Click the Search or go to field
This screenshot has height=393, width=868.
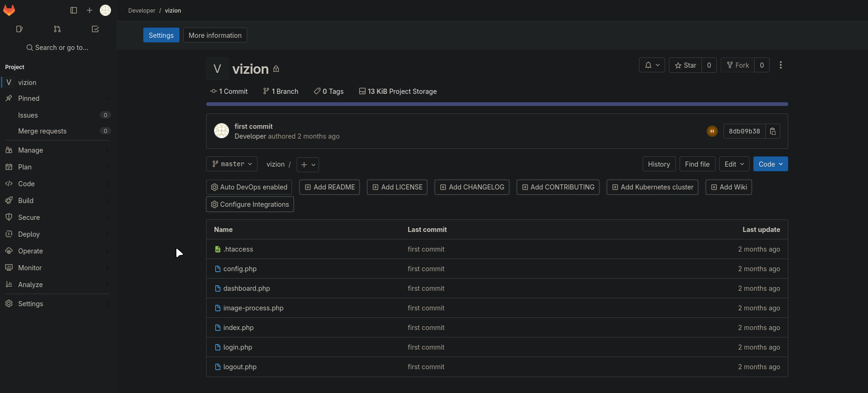point(57,48)
